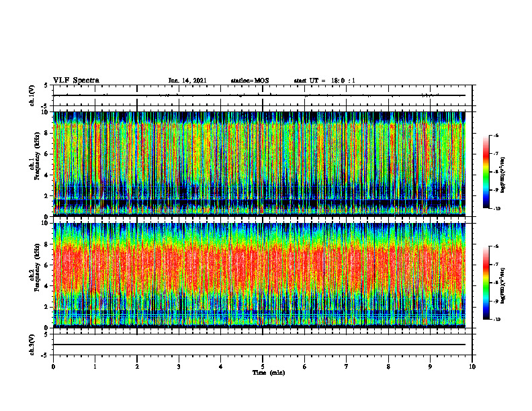Click the "2" kHz tick on ch.2 frequency axis
The height and width of the screenshot is (411, 532).
pos(46,307)
